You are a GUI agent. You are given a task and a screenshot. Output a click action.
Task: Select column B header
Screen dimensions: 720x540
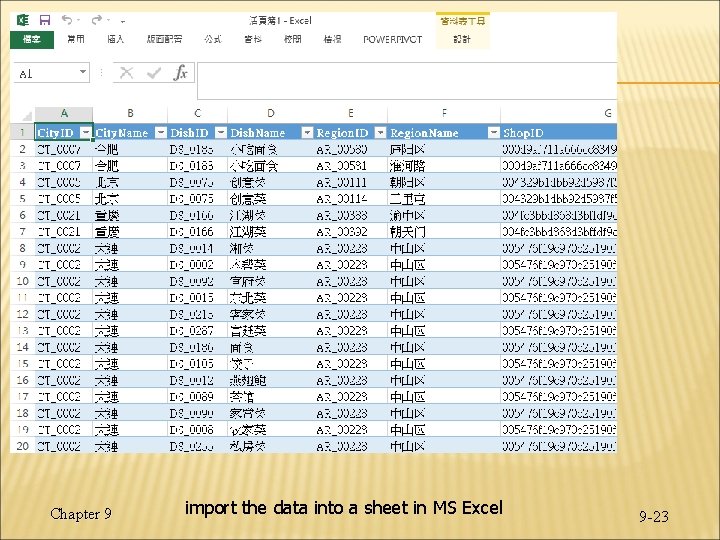click(130, 113)
